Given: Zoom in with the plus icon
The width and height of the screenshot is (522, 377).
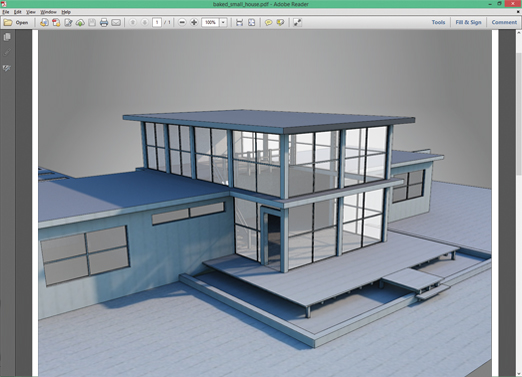Looking at the screenshot, I should point(194,23).
